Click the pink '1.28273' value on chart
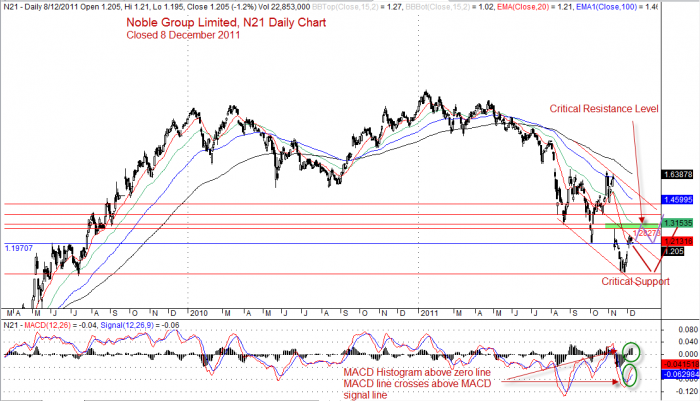This screenshot has height=401, width=700. point(646,233)
